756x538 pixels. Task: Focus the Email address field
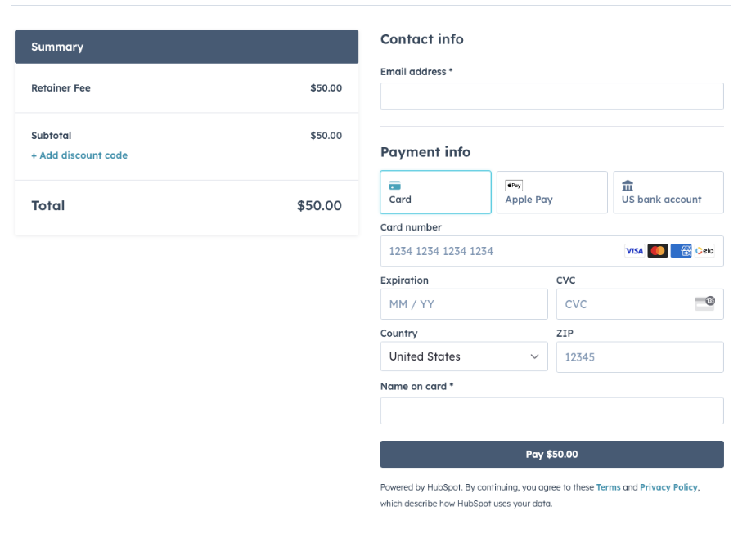click(551, 96)
